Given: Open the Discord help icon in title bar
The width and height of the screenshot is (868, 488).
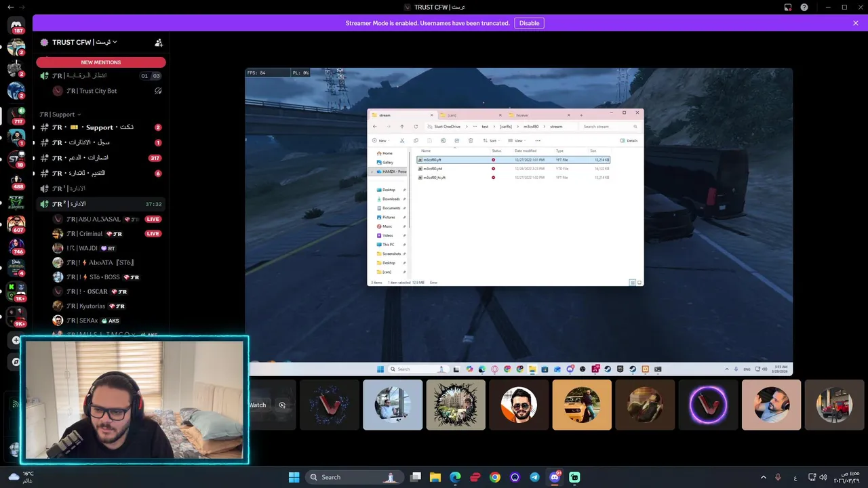Looking at the screenshot, I should 804,7.
